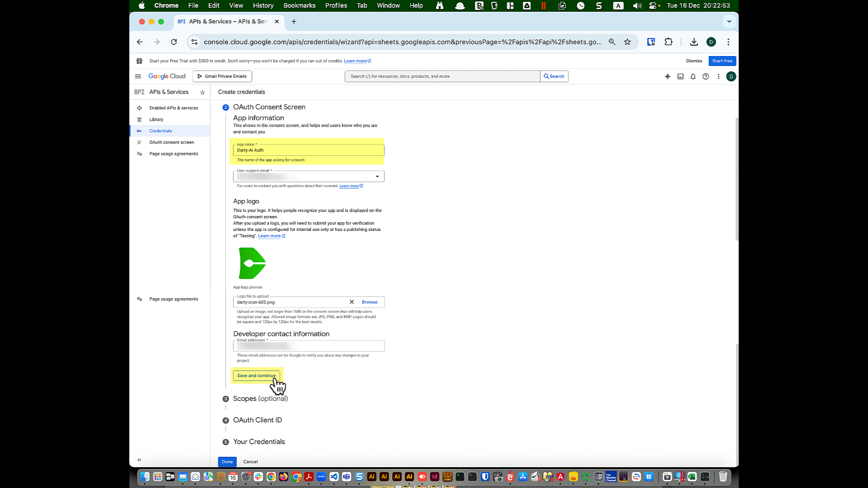
Task: Open Chrome downloads icon
Action: click(x=694, y=42)
